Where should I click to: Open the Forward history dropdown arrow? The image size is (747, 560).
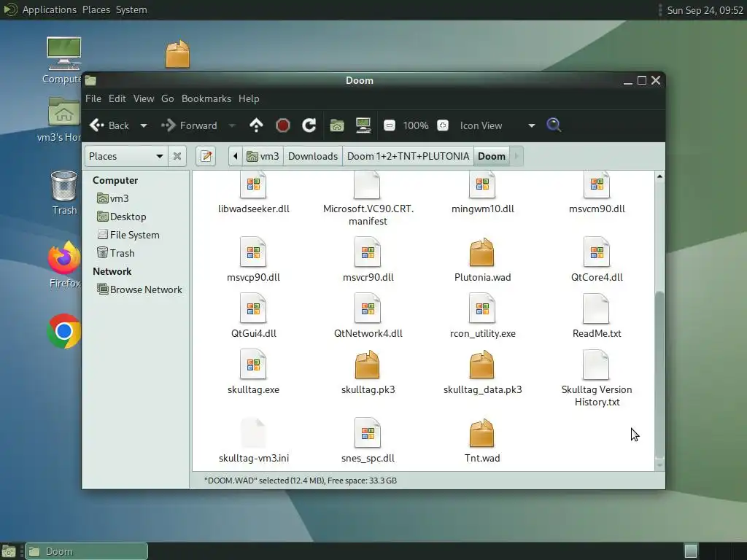coord(232,125)
